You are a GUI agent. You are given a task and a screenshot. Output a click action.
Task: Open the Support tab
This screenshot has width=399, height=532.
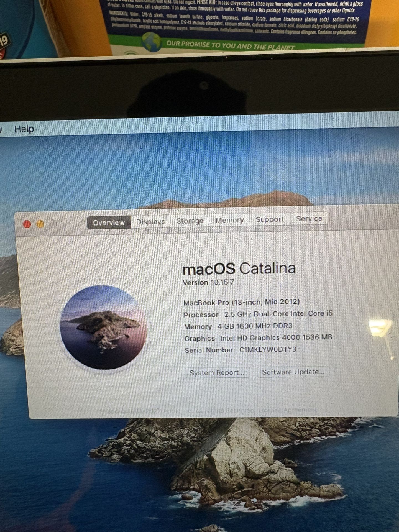[x=270, y=219]
